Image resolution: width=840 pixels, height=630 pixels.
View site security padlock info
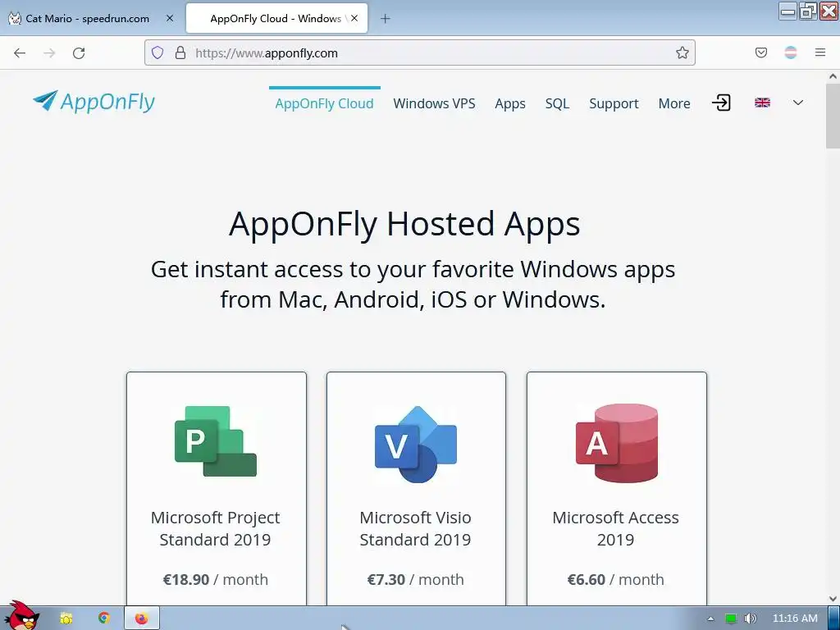point(180,52)
